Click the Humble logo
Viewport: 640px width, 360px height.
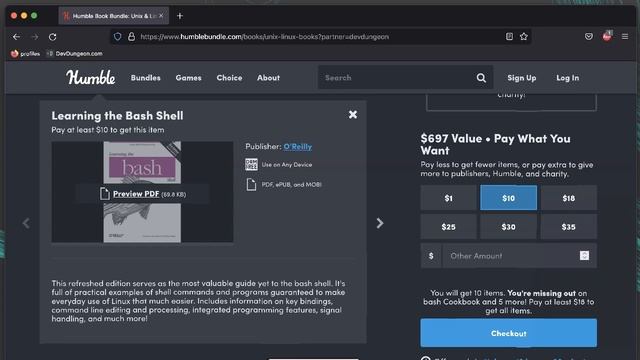point(91,77)
